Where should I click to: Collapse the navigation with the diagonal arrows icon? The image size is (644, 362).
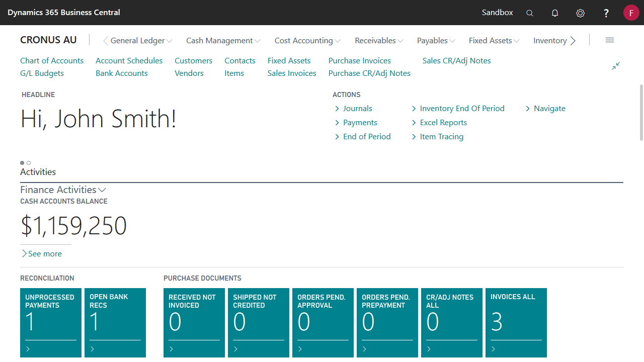(x=616, y=66)
